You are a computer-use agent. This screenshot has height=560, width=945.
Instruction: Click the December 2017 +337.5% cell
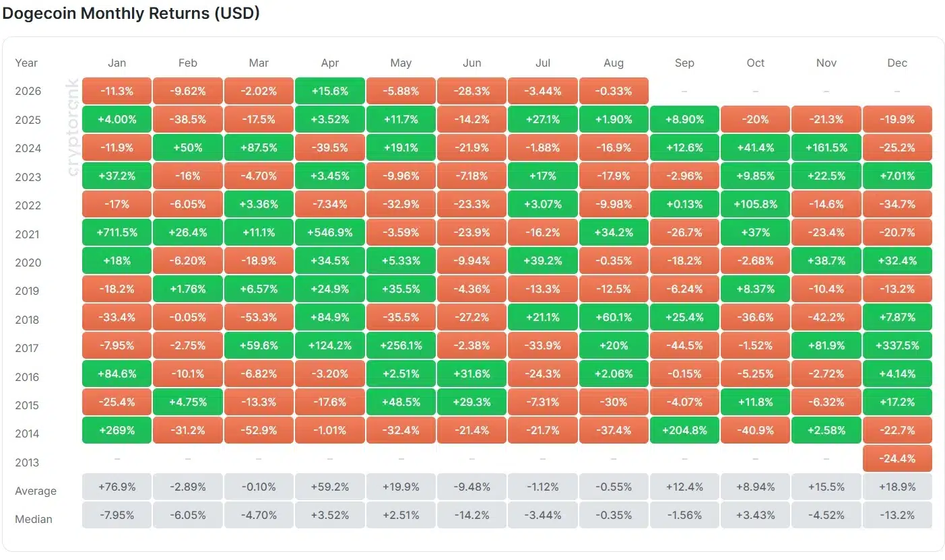897,345
